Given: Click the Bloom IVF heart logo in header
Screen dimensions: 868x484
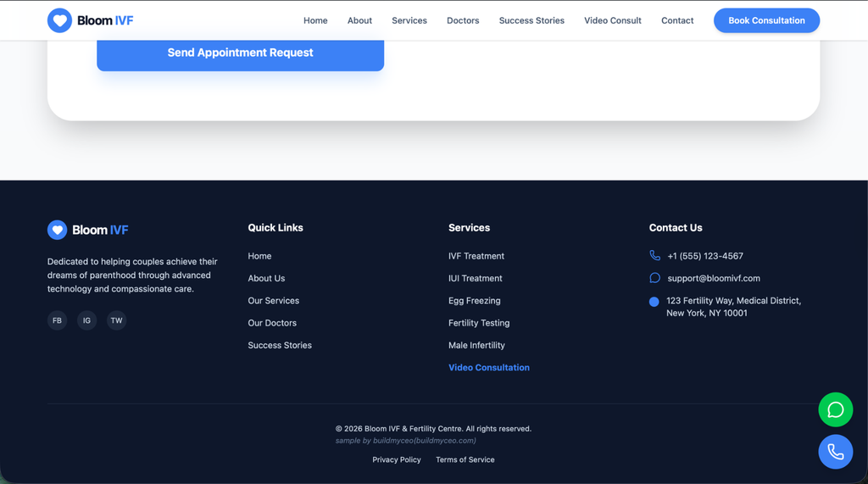Looking at the screenshot, I should [x=60, y=20].
